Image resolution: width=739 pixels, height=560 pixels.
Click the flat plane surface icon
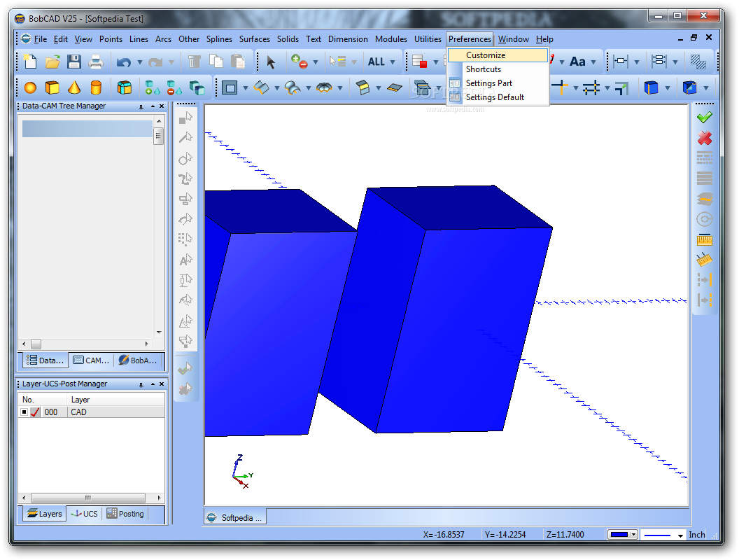[x=395, y=87]
